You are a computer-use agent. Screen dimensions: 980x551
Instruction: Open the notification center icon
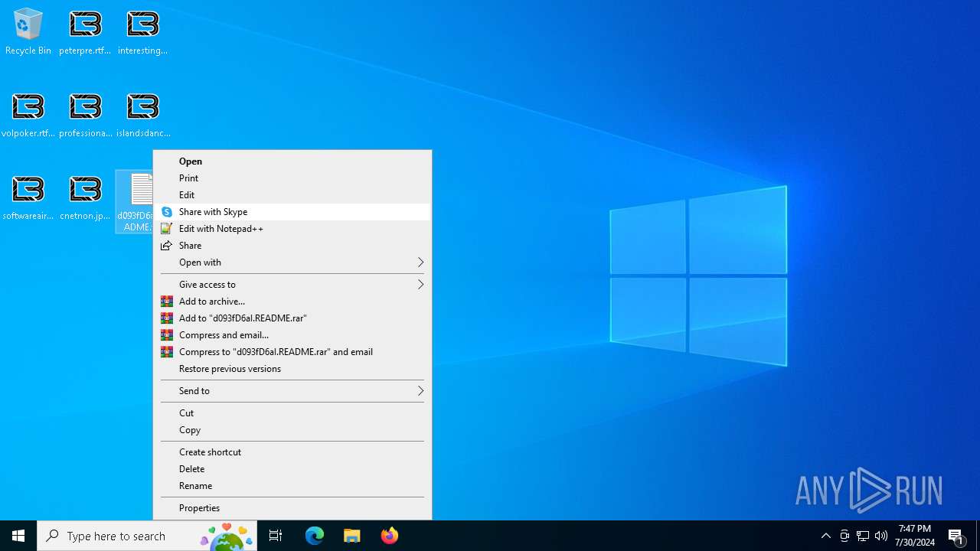(956, 536)
